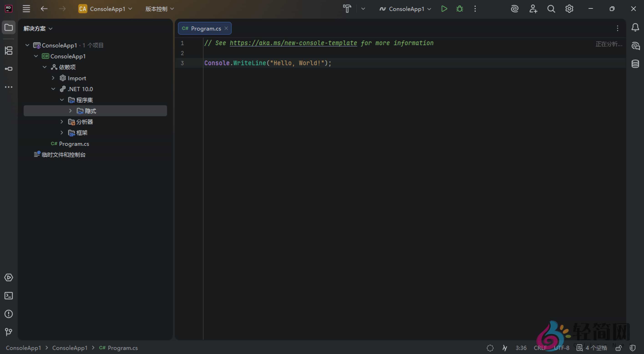Image resolution: width=644 pixels, height=354 pixels.
Task: Open the Problems tool window
Action: point(9,314)
